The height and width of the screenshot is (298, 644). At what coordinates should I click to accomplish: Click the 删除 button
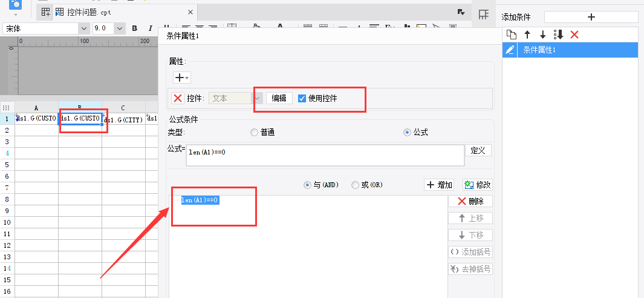coord(470,201)
